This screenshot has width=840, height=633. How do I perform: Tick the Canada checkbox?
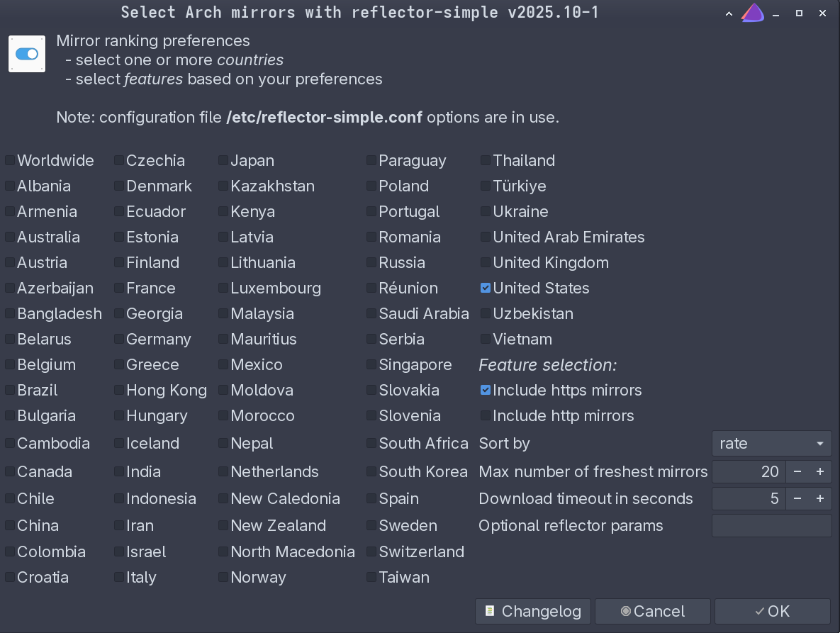10,472
